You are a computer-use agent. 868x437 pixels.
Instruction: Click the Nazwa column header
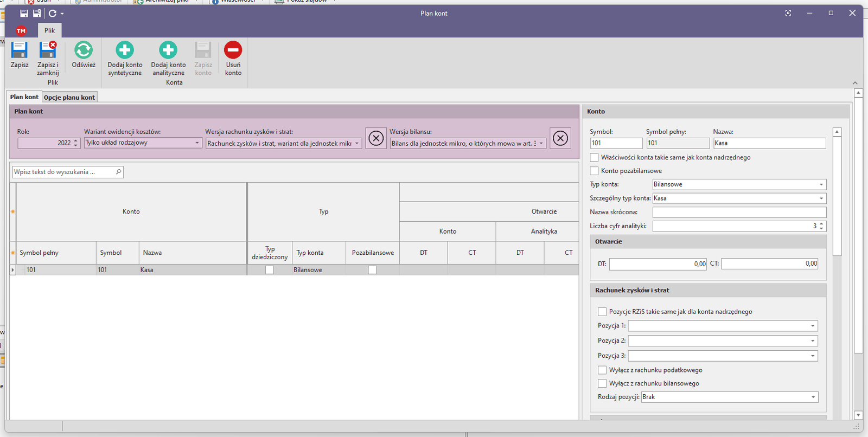pyautogui.click(x=192, y=253)
